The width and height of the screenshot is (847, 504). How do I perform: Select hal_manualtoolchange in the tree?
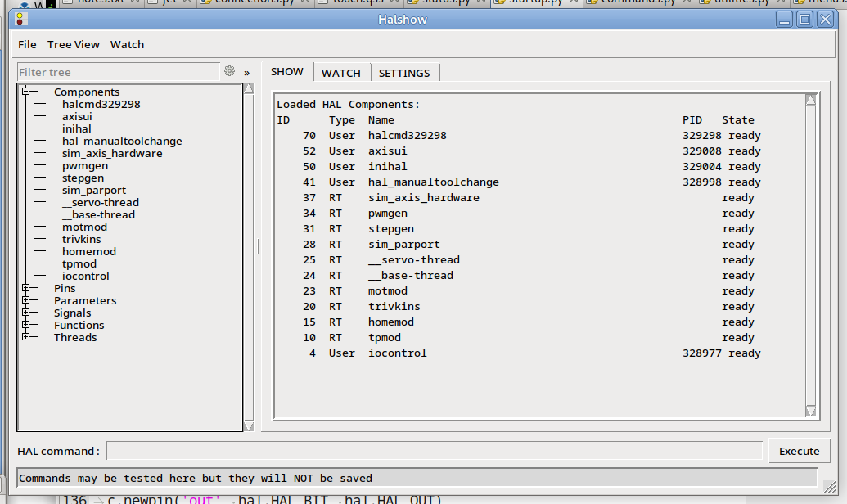[x=122, y=142]
